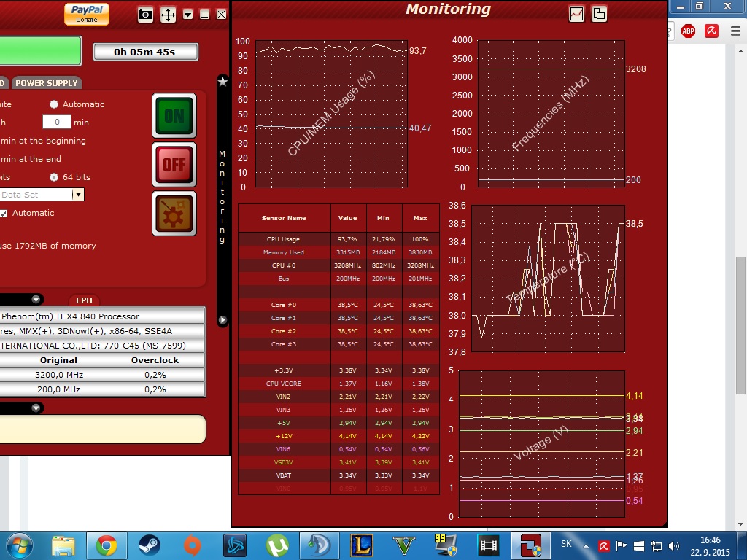
Task: Toggle the Automatic memory checkbox
Action: [x=4, y=214]
